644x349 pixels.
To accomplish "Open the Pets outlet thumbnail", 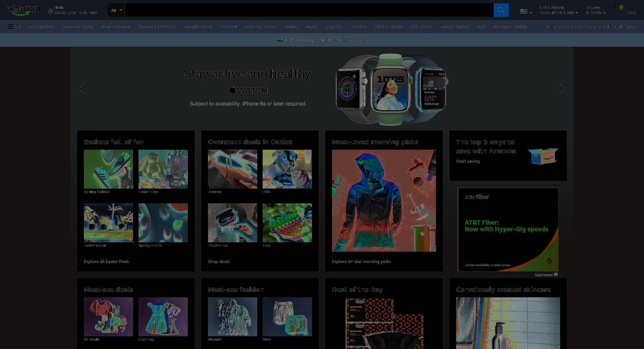I will pos(287,169).
